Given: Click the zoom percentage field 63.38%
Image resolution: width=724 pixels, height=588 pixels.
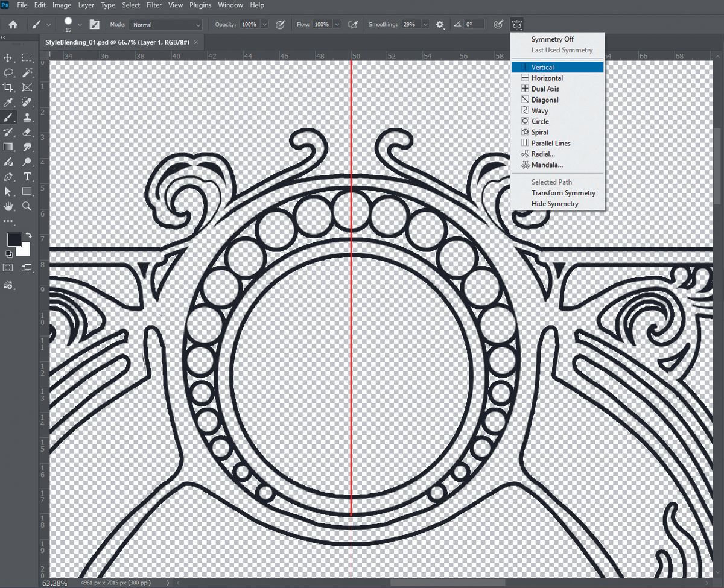Looking at the screenshot, I should click(x=54, y=583).
